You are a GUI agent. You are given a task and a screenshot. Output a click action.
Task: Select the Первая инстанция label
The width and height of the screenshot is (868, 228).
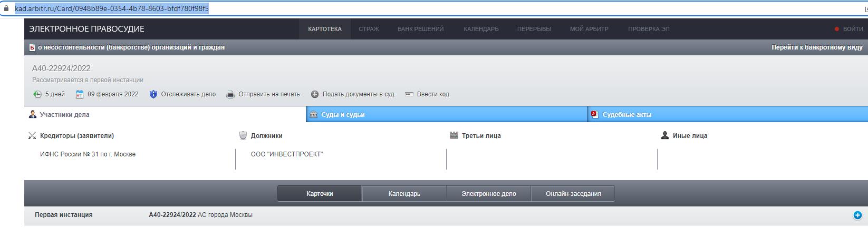pyautogui.click(x=64, y=215)
